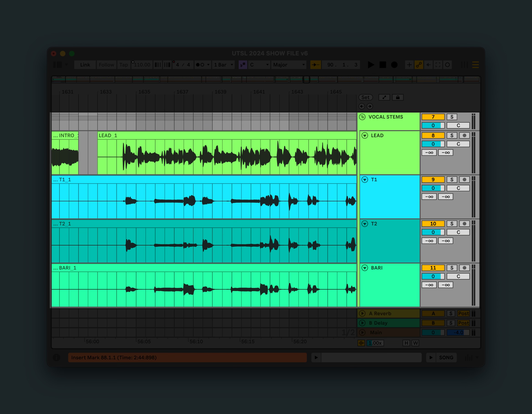Click the tempo field showing 110.00
532x414 pixels.
142,65
